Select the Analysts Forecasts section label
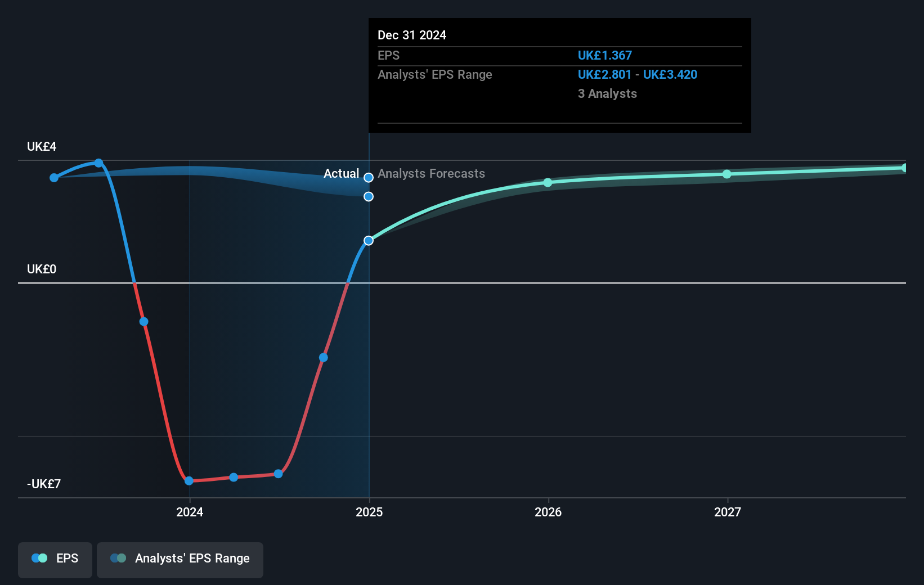Viewport: 924px width, 585px height. pos(432,173)
